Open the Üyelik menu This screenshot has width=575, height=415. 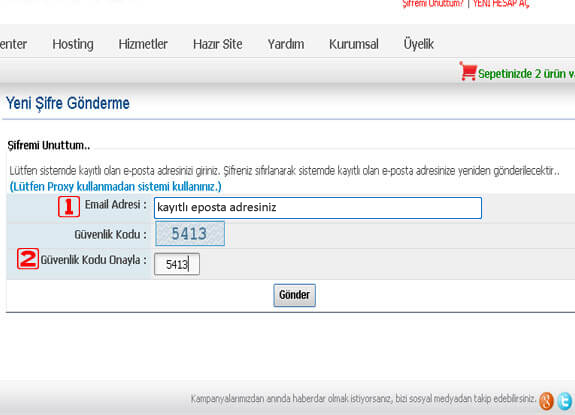point(418,44)
